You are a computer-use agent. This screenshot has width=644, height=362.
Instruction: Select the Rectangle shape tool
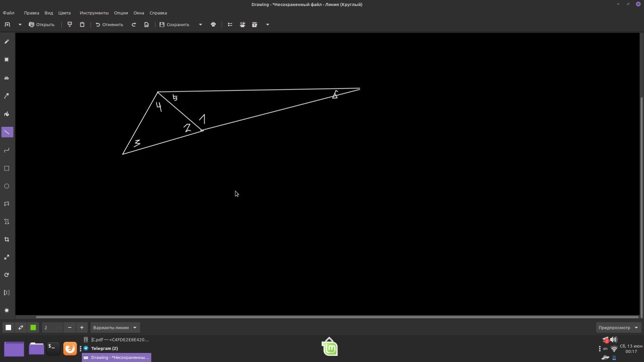(7, 168)
